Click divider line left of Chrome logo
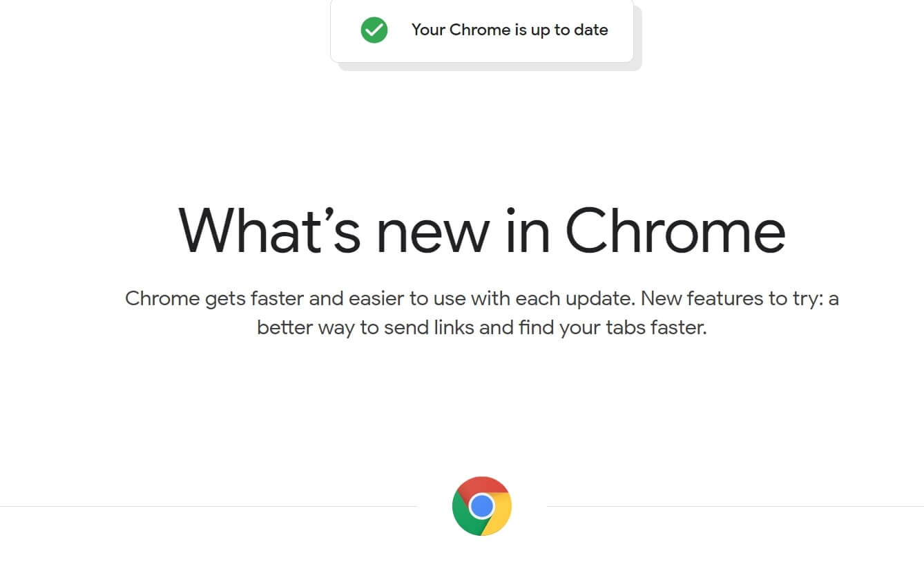Viewport: 924px width, 571px height. 207,506
